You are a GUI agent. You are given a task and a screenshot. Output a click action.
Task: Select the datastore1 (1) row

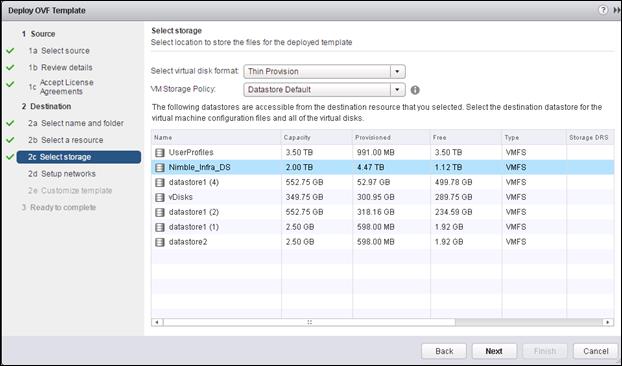click(x=383, y=227)
